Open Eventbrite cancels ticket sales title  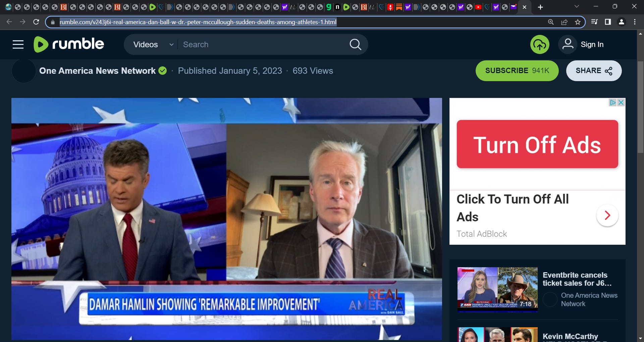[577, 279]
